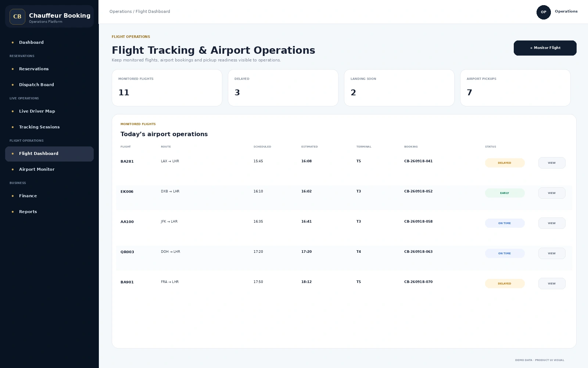Click the Delayed status badge for BA901
The width and height of the screenshot is (588, 368).
click(505, 283)
